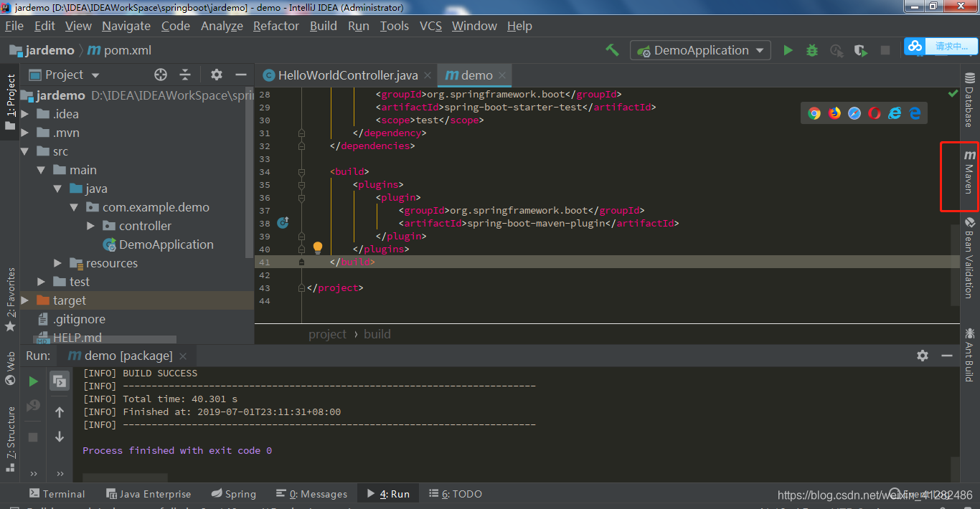
Task: Open the Database tool window
Action: coord(969,99)
